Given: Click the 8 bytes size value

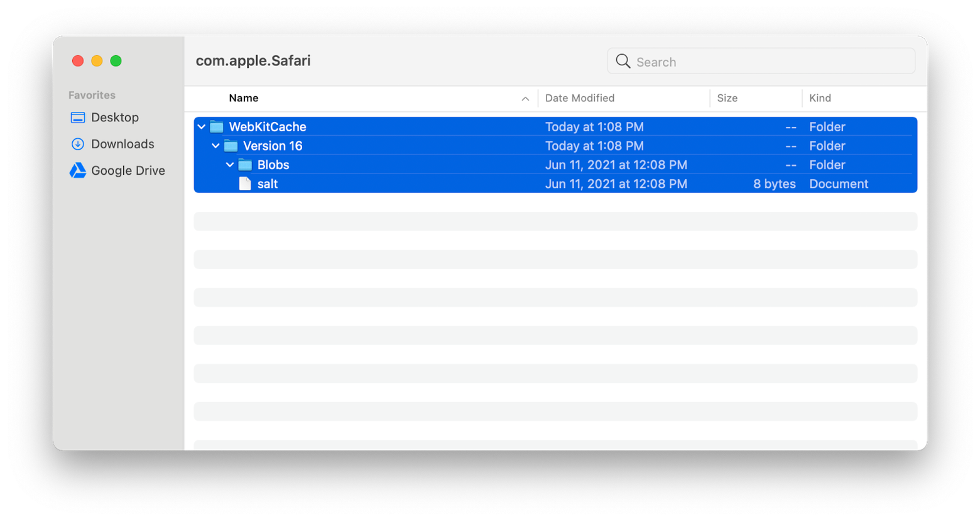Looking at the screenshot, I should [x=775, y=184].
